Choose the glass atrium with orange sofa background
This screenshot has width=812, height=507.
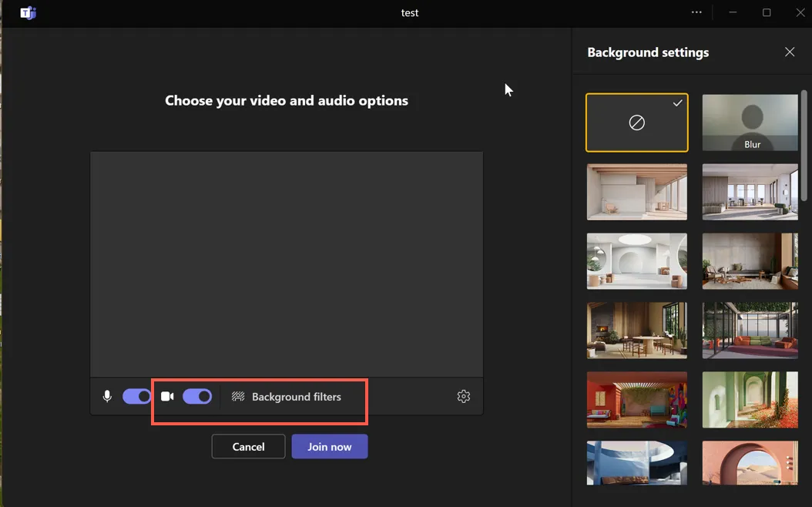pyautogui.click(x=750, y=331)
